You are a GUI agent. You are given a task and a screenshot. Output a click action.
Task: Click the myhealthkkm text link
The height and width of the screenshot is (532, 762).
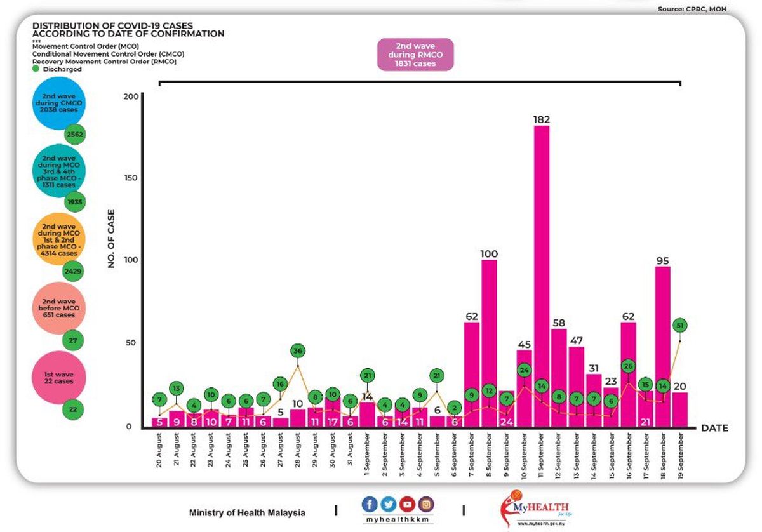click(399, 521)
